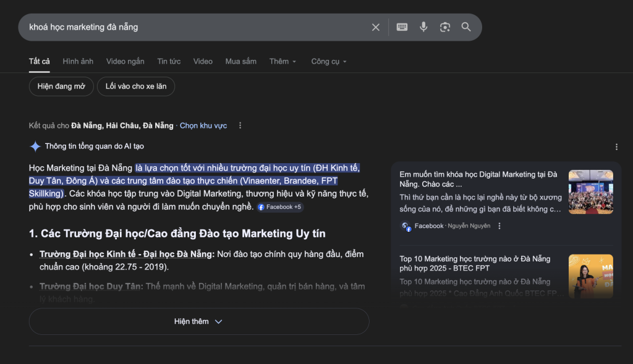Click the Thông tin tổng quan do AI tạo label
The image size is (633, 364).
(x=95, y=146)
